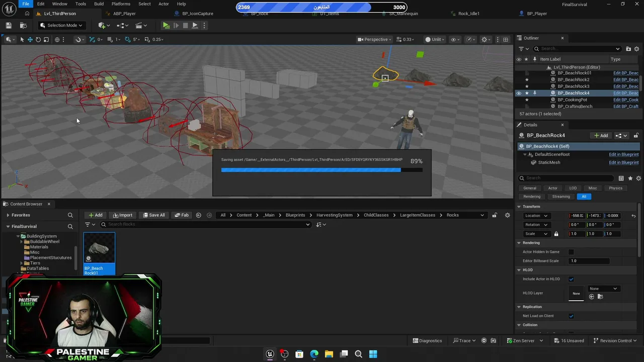The height and width of the screenshot is (362, 644).
Task: Open the viewport Show flags eye menu
Action: pos(455,39)
